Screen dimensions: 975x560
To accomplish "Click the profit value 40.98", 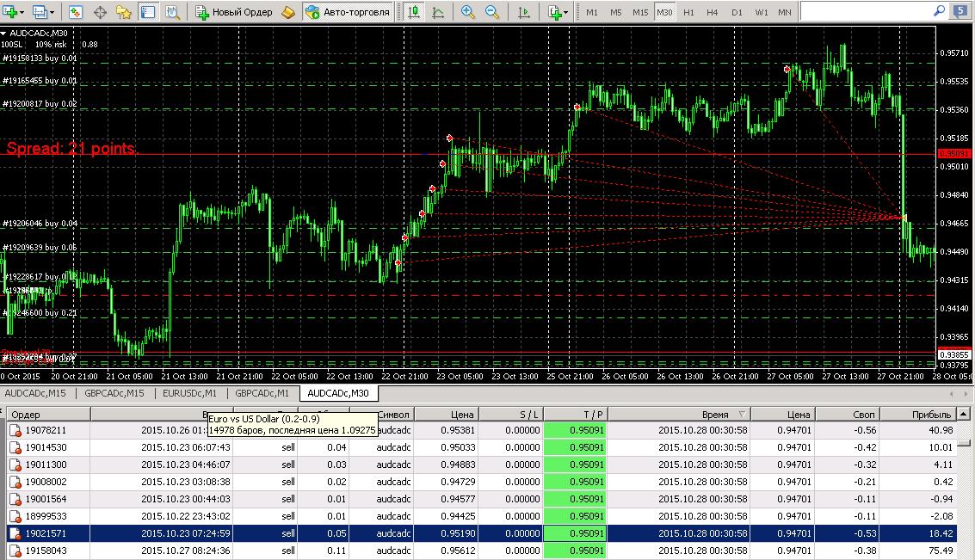I will click(x=941, y=430).
